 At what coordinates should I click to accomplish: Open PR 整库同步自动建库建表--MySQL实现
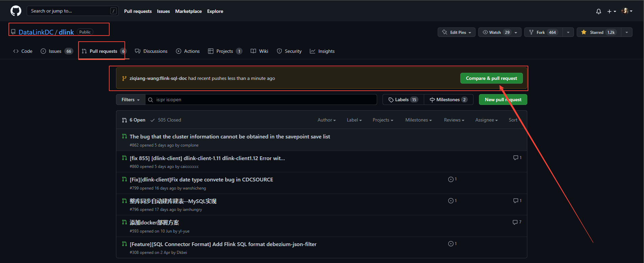[173, 201]
